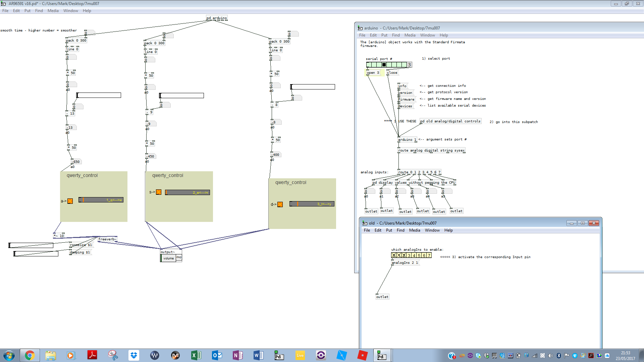Open the Put menu in arduino window
The width and height of the screenshot is (644, 362).
pos(384,35)
